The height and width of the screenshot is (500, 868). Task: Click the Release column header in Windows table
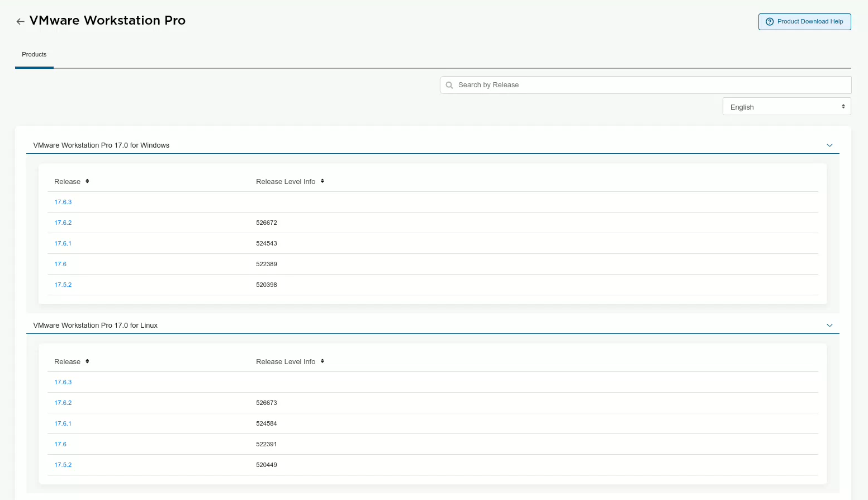(67, 182)
